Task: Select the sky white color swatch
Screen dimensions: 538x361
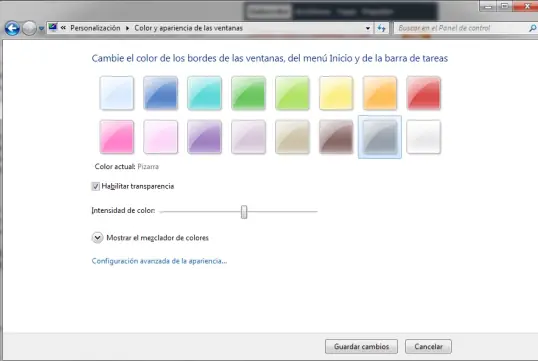Action: (x=117, y=93)
